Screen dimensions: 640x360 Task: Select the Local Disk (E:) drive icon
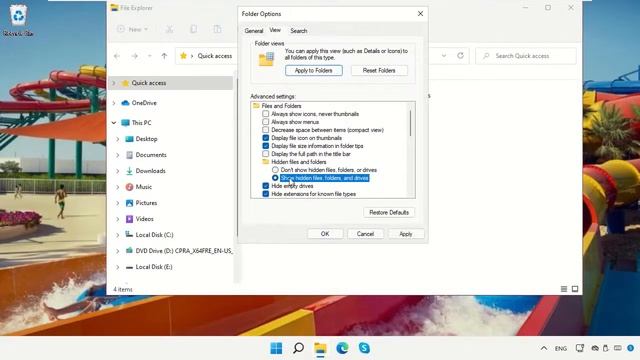click(129, 267)
